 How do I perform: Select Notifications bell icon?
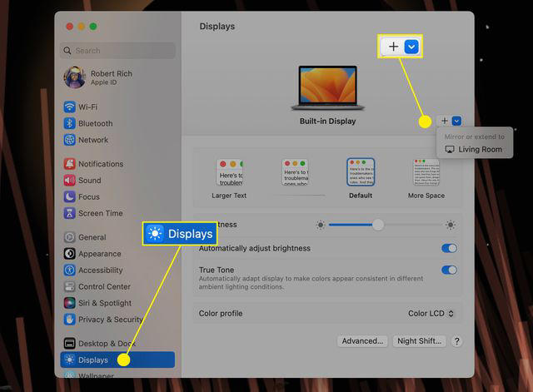70,164
